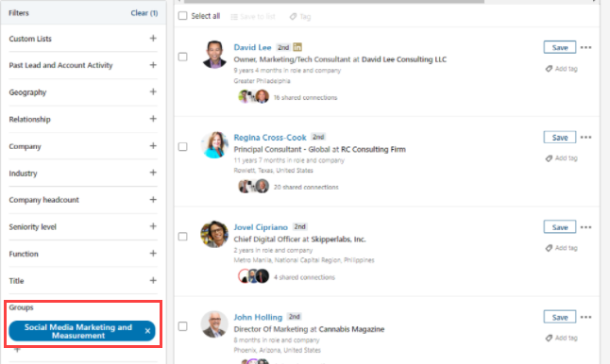
Task: Open Cannabis Magazine company link
Action: coord(351,329)
